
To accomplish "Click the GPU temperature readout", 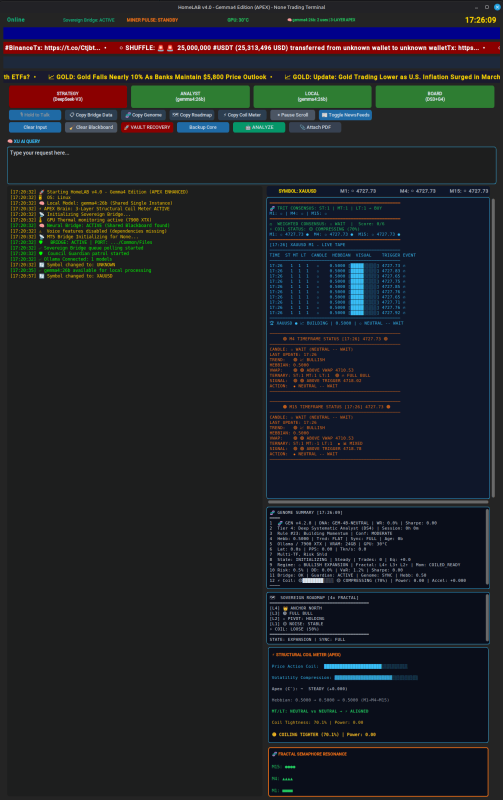I will 238,20.
